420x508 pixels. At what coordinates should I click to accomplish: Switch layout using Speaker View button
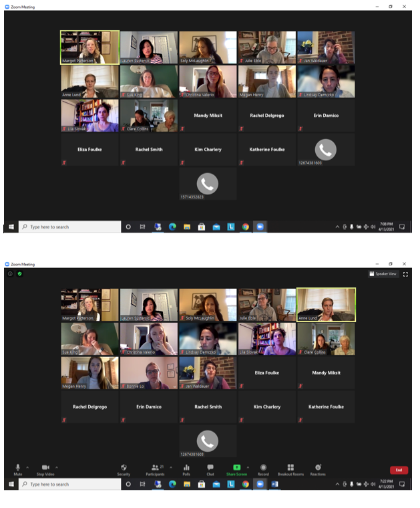tap(383, 273)
